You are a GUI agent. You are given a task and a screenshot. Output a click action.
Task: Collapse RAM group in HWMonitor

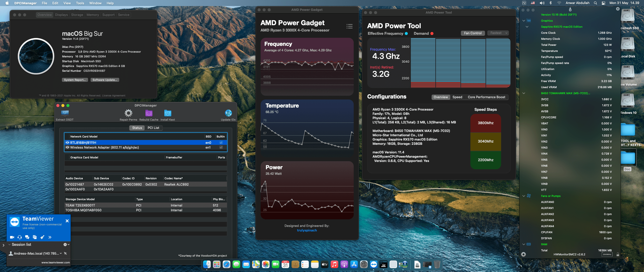click(524, 244)
